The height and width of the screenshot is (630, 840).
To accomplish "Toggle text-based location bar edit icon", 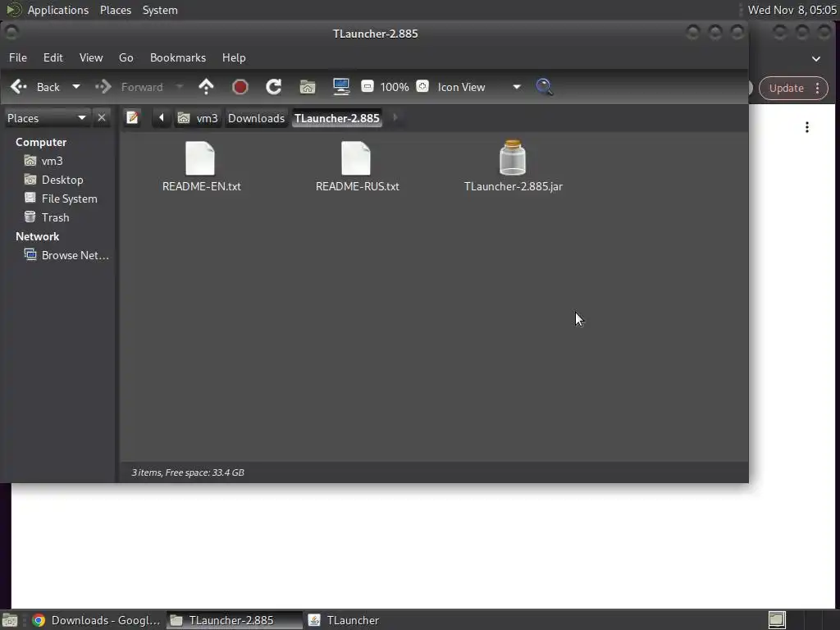I will pos(132,118).
